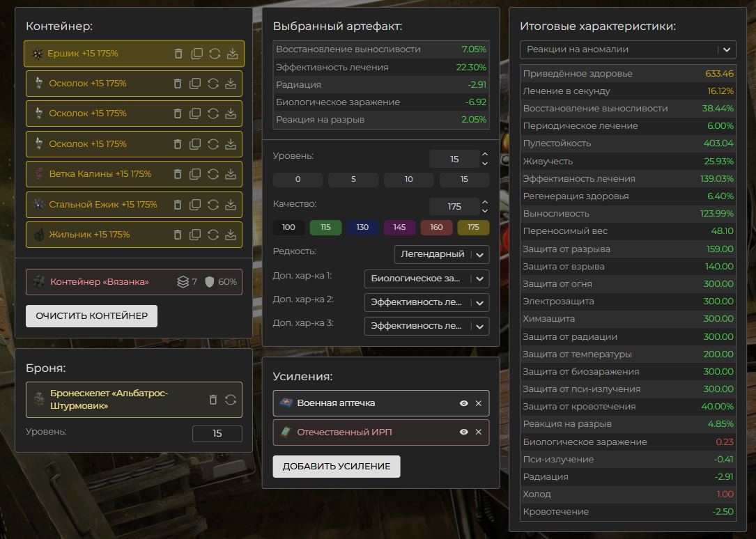Toggle visibility of Отечественный ИРП boost
The image size is (756, 539).
[x=463, y=432]
